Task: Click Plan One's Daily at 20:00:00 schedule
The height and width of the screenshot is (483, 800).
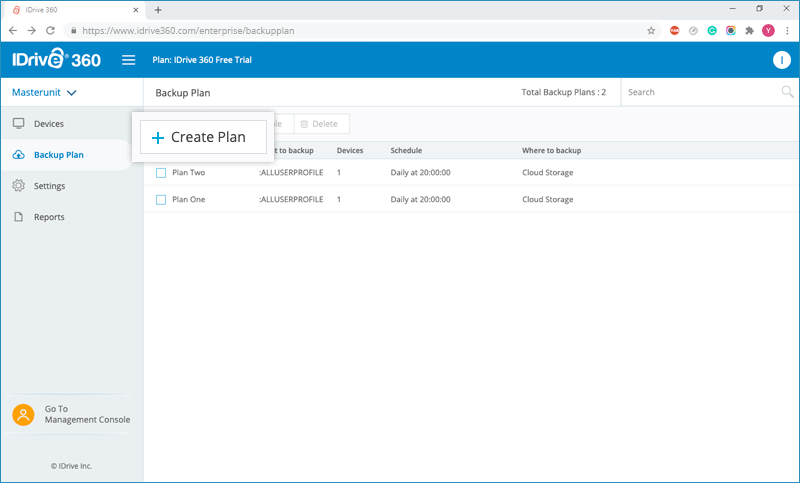Action: (x=420, y=199)
